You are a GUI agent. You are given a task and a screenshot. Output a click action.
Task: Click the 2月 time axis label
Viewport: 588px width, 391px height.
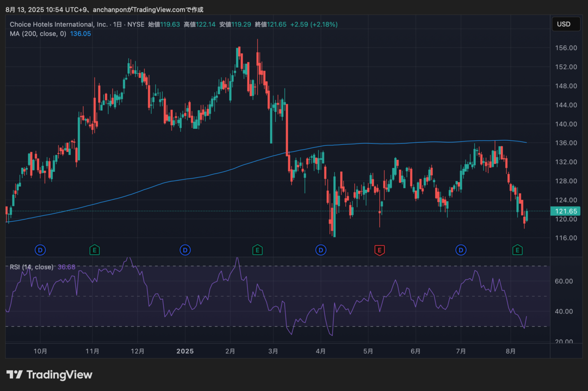pos(230,351)
